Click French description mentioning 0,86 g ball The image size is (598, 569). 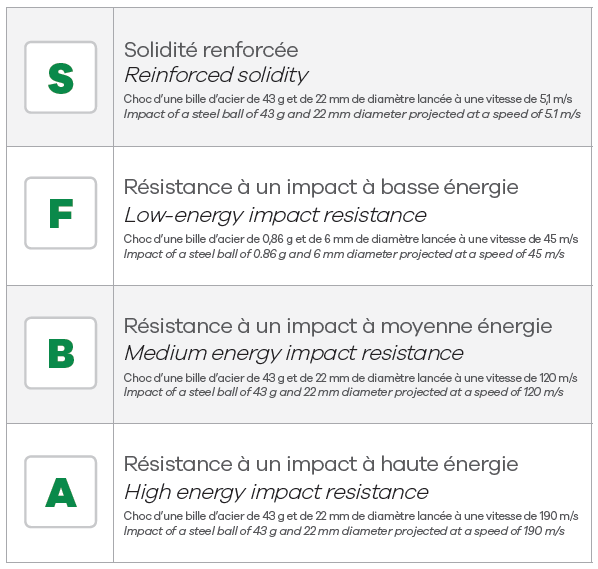351,239
